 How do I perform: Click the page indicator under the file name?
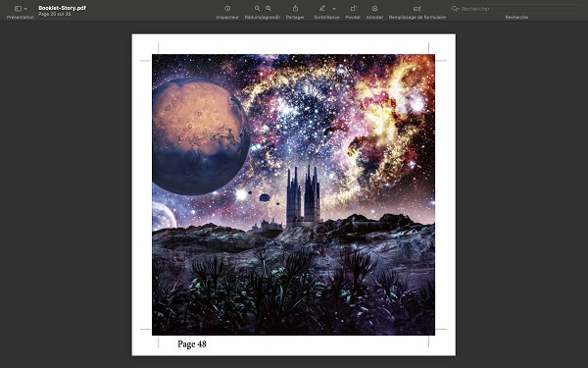coord(54,15)
